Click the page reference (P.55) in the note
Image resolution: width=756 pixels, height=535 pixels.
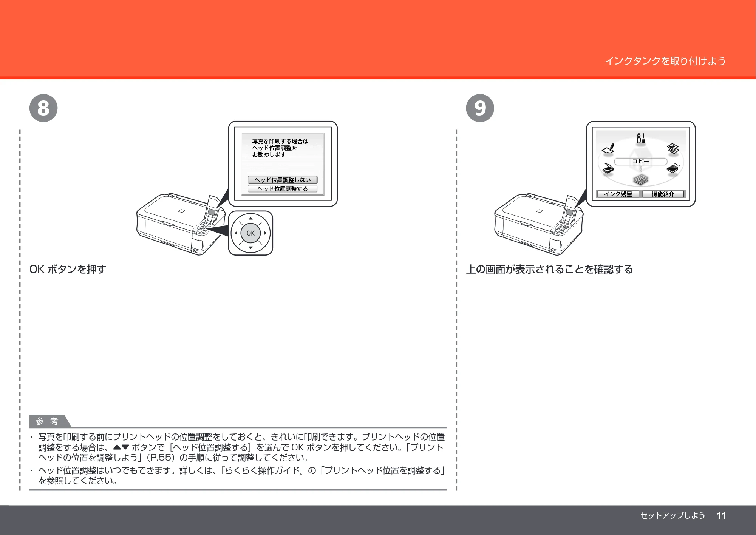[161, 458]
